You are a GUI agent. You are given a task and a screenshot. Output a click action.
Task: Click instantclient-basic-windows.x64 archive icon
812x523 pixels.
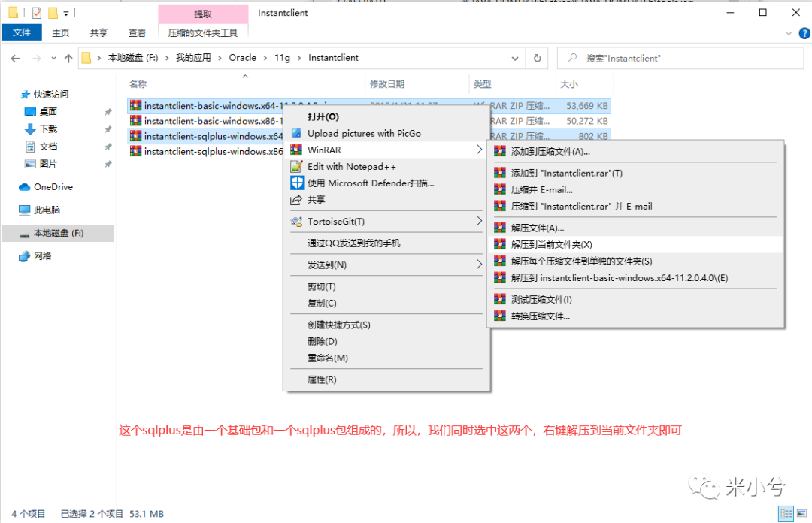(135, 106)
